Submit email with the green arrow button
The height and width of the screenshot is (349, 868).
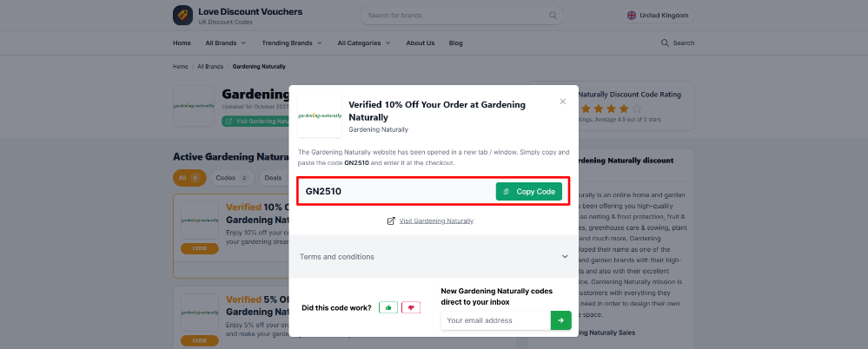tap(560, 320)
